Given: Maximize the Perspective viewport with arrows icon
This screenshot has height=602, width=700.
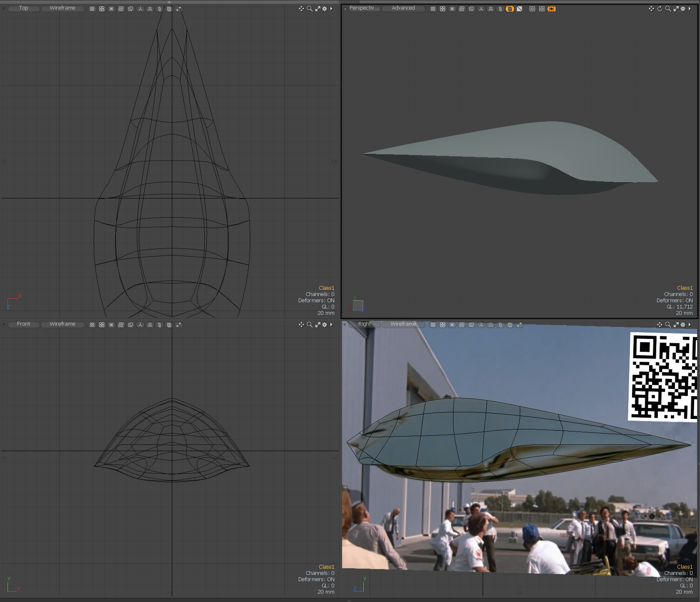Looking at the screenshot, I should point(676,9).
